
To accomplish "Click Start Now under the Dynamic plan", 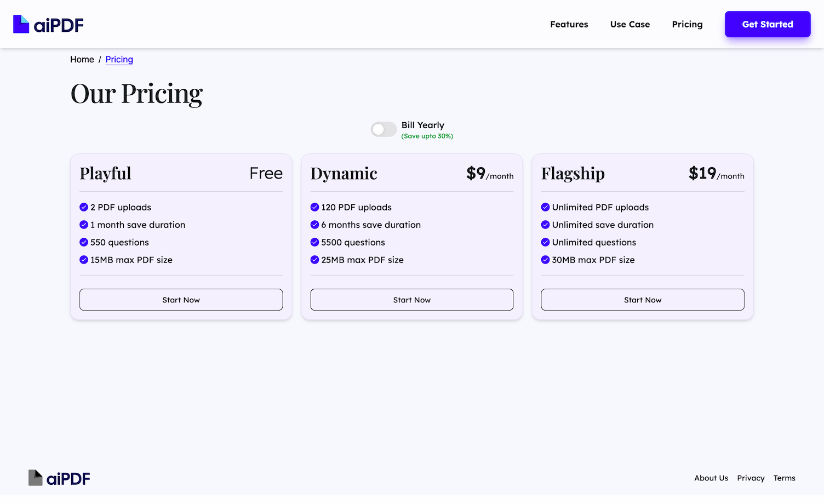I will pos(411,300).
